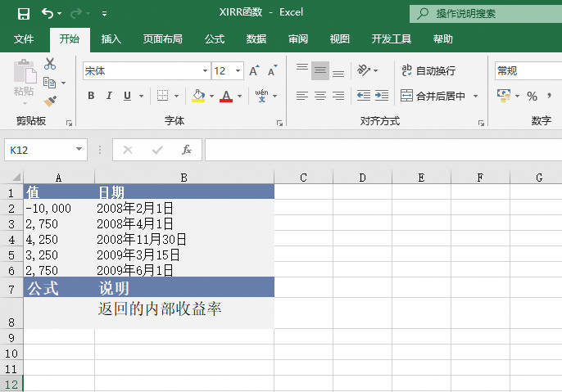Increase font size with larger A icon

pos(255,71)
